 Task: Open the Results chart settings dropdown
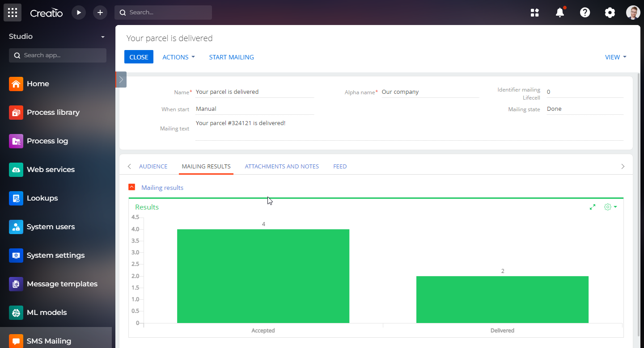pyautogui.click(x=610, y=207)
